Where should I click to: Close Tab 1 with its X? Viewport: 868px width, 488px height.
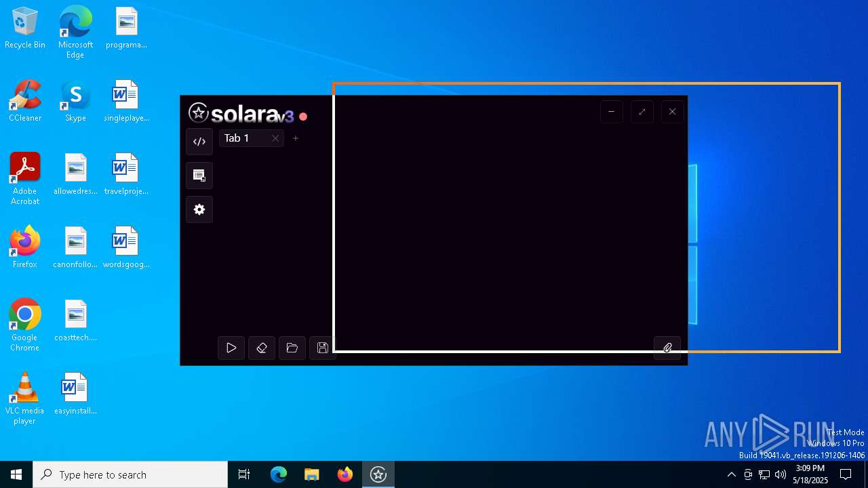(275, 138)
